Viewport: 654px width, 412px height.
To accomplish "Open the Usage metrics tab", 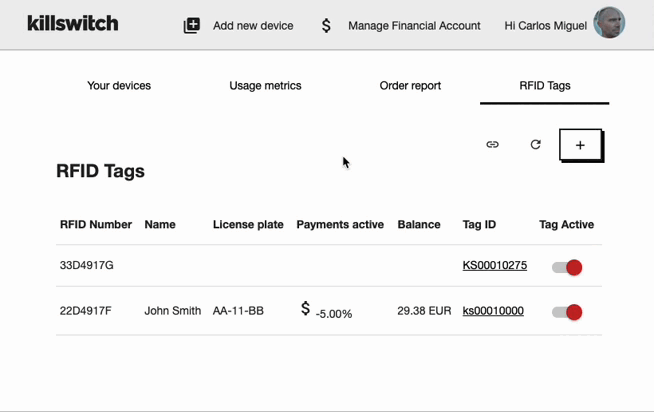I will 265,86.
